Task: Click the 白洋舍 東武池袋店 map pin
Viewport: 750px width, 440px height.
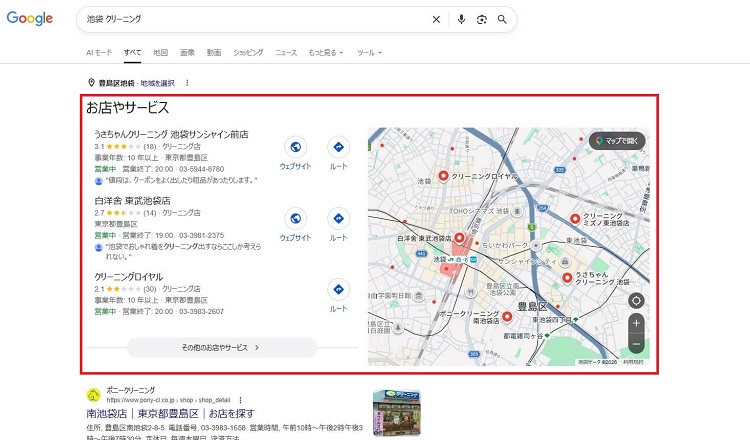Action: [459, 237]
